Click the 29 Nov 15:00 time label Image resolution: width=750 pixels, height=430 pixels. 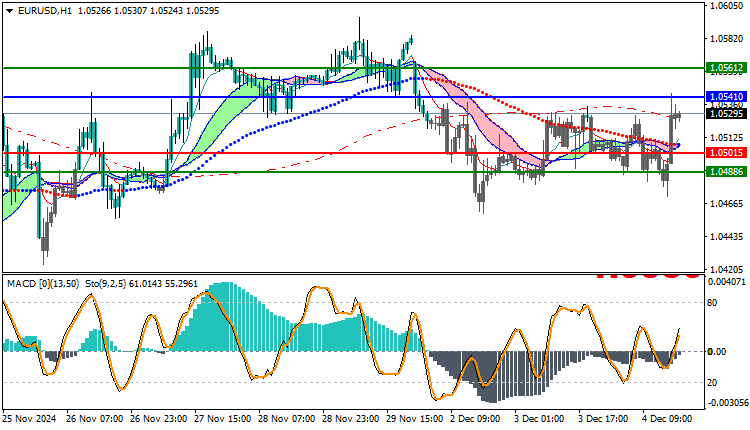click(415, 419)
